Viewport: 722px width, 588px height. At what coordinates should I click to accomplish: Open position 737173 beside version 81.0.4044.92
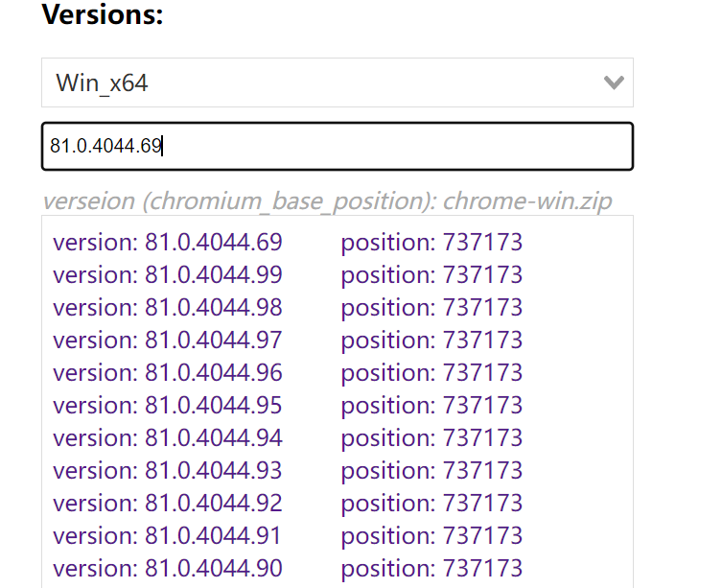(431, 503)
